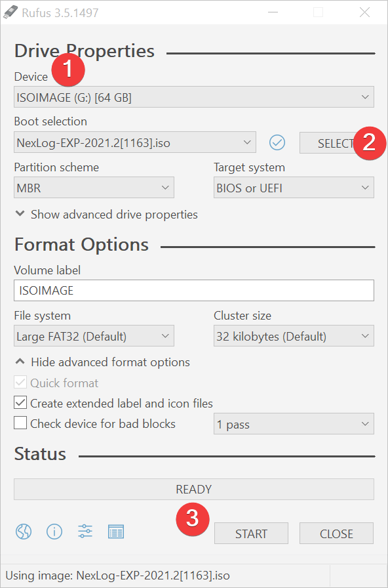Open the About Rufus info icon
The height and width of the screenshot is (588, 388).
click(x=54, y=532)
